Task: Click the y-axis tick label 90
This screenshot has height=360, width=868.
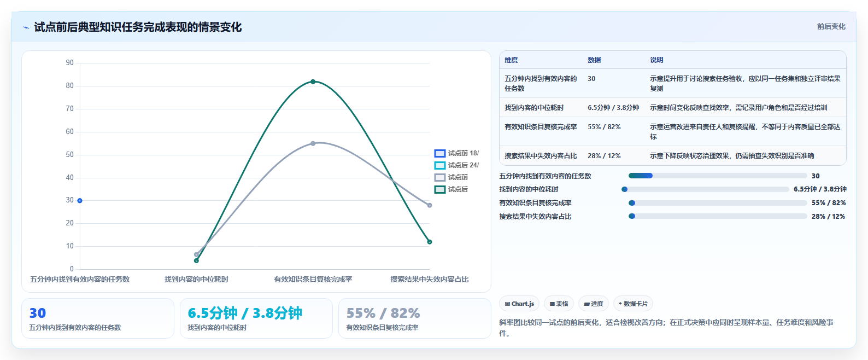Action: [x=69, y=63]
